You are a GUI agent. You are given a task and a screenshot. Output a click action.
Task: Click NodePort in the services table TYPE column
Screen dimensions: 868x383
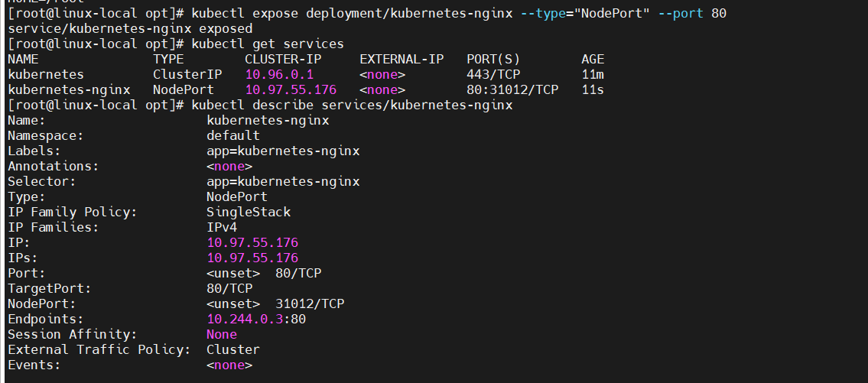(184, 89)
